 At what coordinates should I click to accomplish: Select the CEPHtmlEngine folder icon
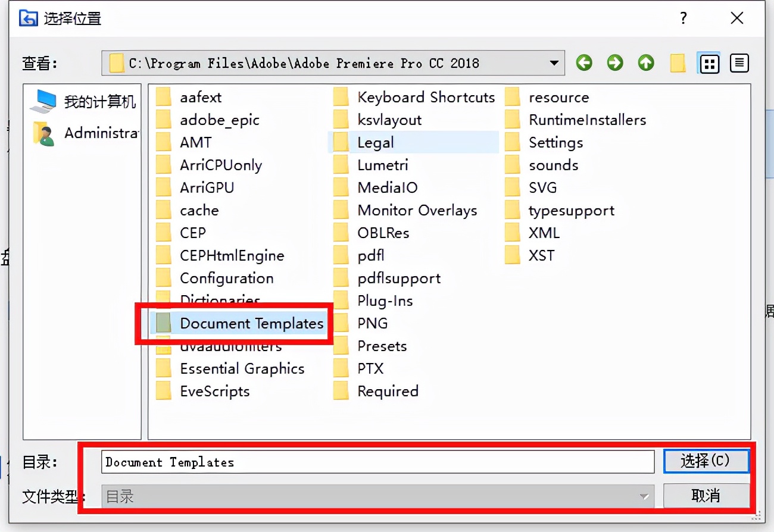click(164, 255)
